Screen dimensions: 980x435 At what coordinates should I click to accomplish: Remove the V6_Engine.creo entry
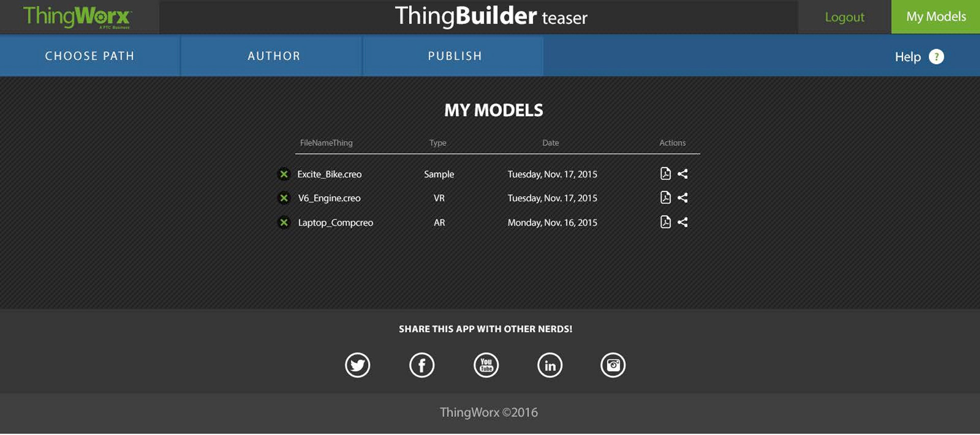coord(284,198)
